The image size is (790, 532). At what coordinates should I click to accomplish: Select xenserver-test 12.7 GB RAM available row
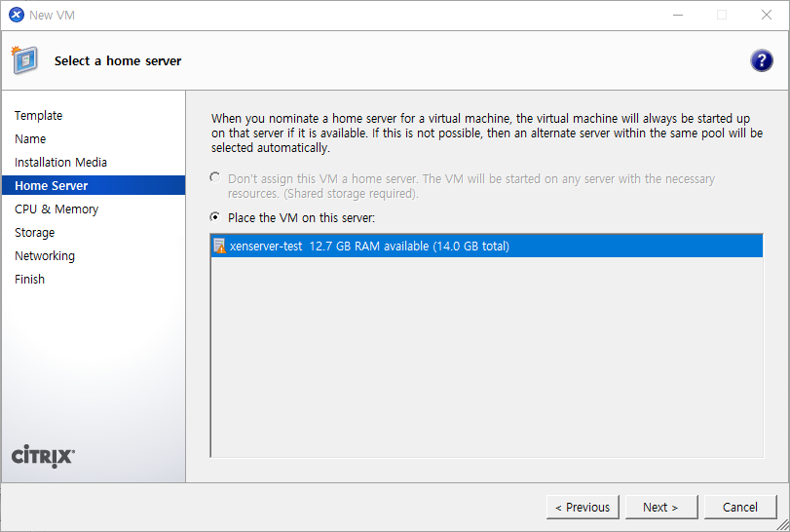[x=487, y=246]
